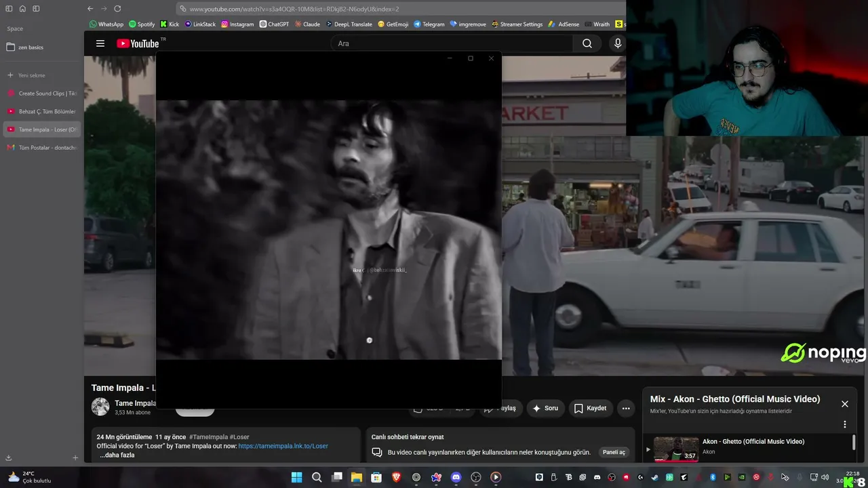Switch to Tüm Postalar Gmail tab
Image resolution: width=868 pixels, height=488 pixels.
coord(41,147)
